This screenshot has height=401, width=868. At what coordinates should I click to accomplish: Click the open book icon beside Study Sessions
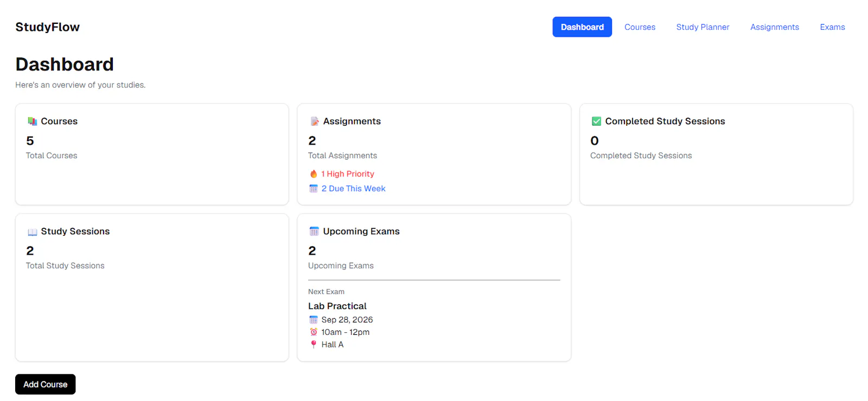(x=33, y=232)
